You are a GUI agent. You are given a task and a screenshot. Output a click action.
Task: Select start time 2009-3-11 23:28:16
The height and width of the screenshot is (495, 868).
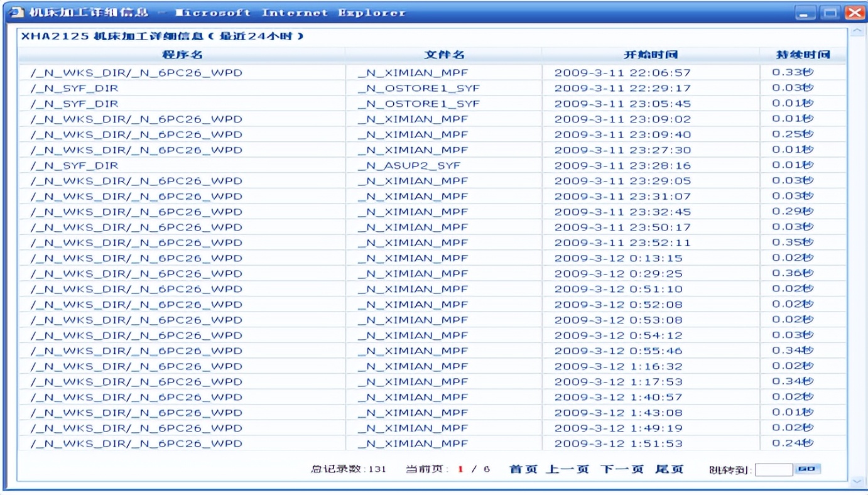(x=622, y=166)
